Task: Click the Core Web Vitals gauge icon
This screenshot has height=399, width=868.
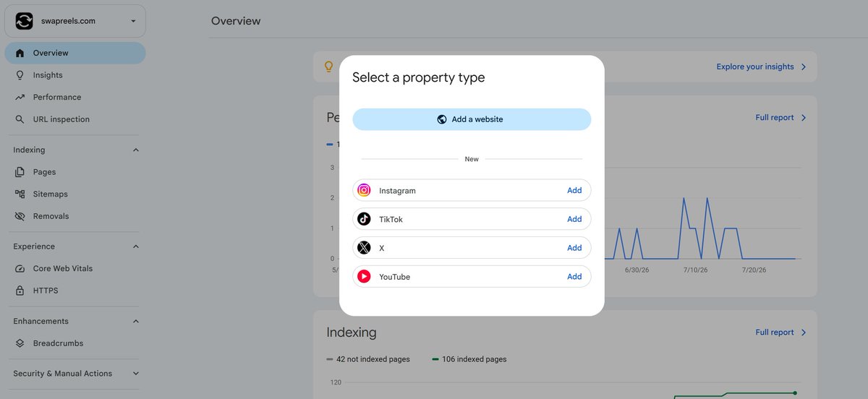Action: click(x=20, y=268)
